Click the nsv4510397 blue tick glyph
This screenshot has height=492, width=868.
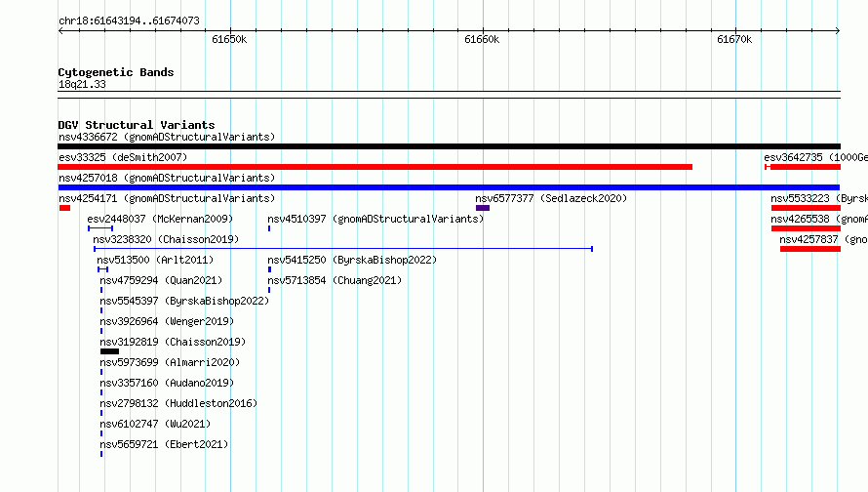click(269, 228)
